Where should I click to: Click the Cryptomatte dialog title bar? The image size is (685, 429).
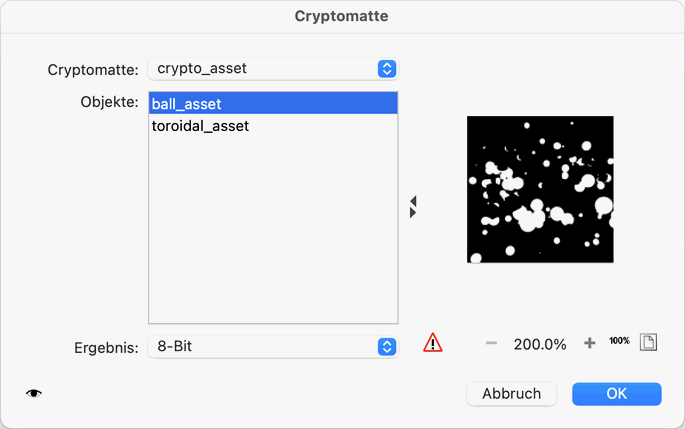tap(342, 16)
